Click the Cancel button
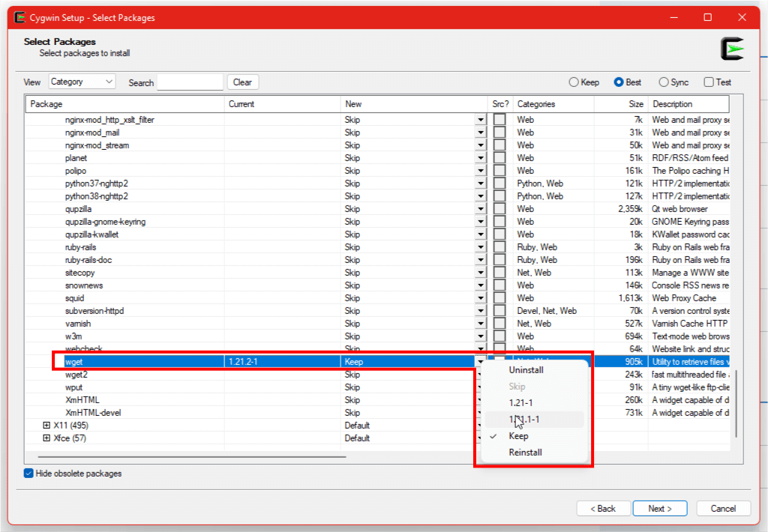 pyautogui.click(x=723, y=509)
